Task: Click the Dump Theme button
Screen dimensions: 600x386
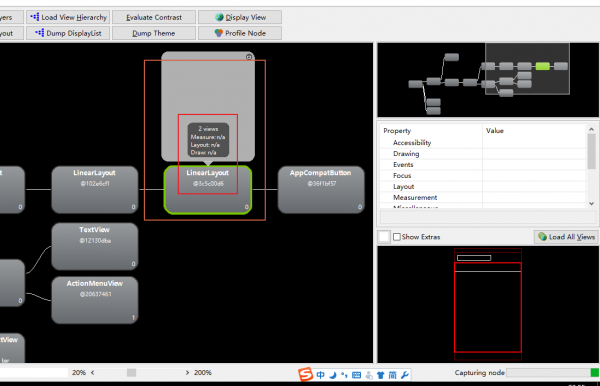Action: coord(154,33)
